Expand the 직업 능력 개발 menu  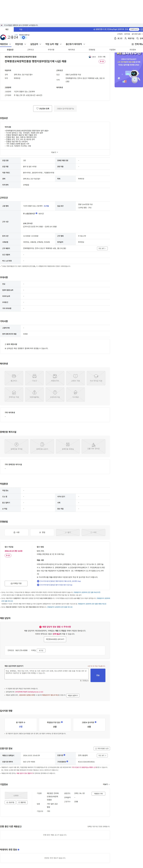pyautogui.click(x=53, y=44)
